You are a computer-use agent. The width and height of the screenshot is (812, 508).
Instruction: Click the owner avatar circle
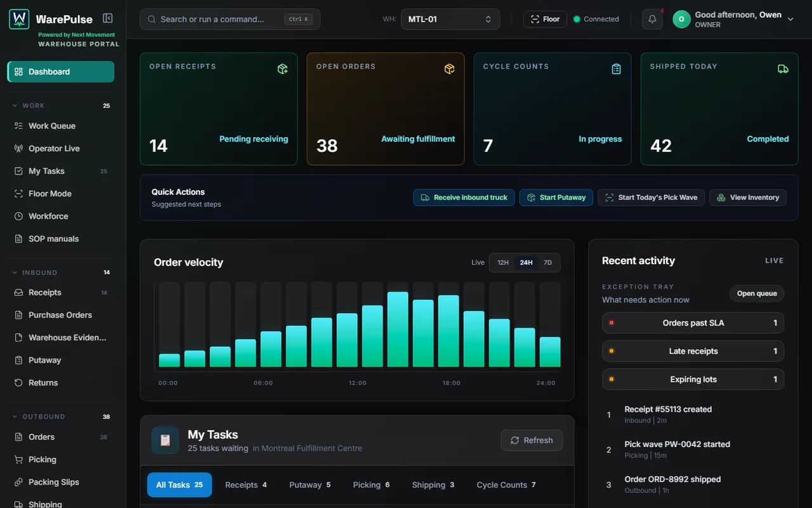click(681, 19)
